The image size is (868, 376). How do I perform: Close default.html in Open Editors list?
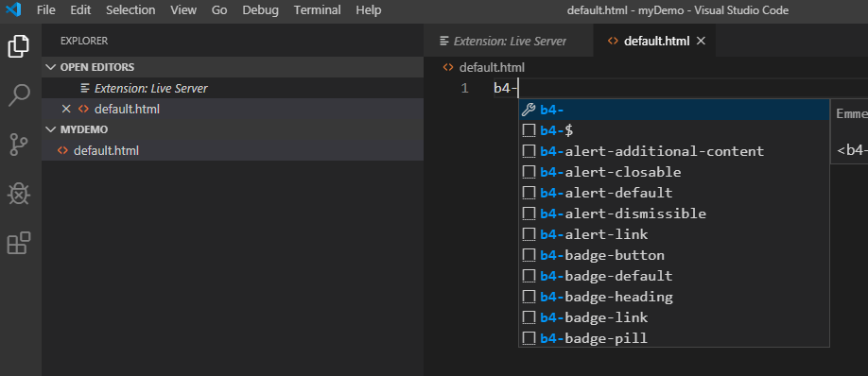(66, 109)
